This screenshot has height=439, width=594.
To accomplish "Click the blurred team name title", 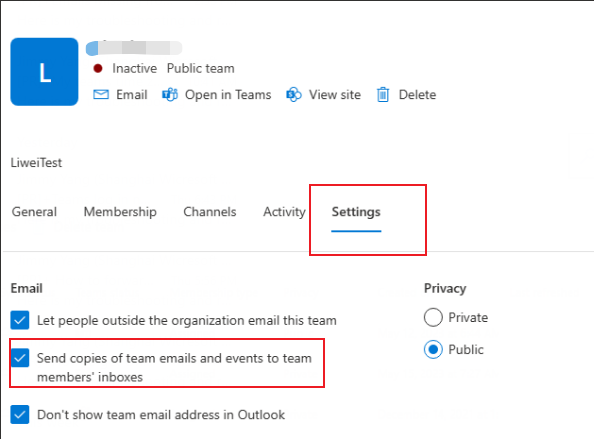I will tap(134, 48).
